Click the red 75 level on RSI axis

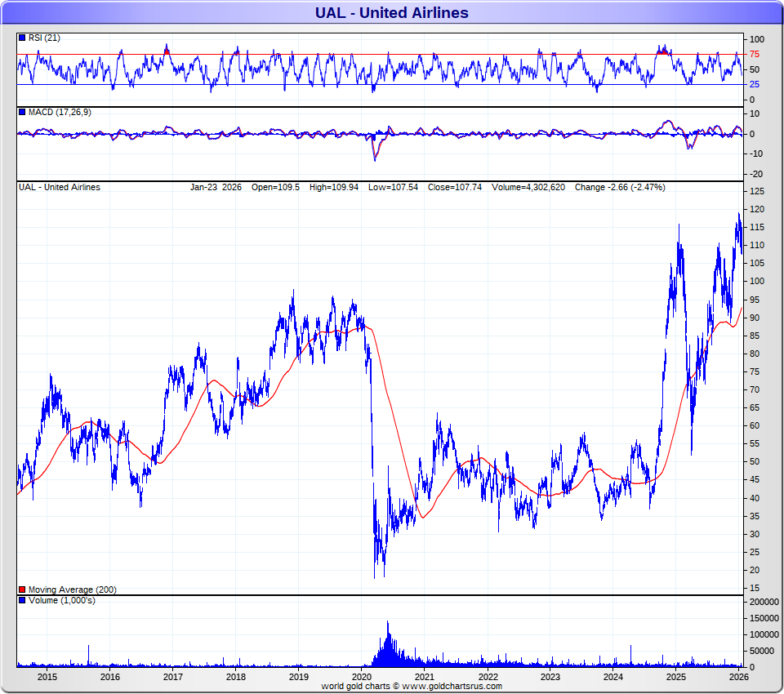pyautogui.click(x=755, y=55)
